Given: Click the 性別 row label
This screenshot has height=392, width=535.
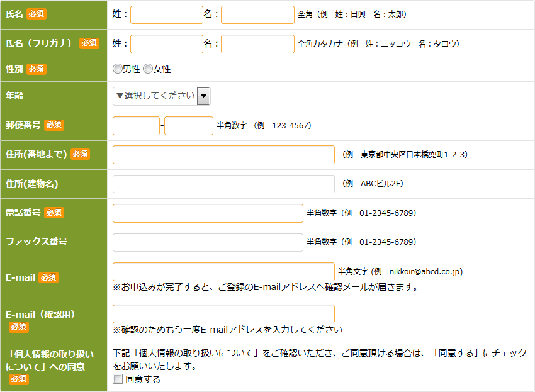Looking at the screenshot, I should pyautogui.click(x=14, y=69).
